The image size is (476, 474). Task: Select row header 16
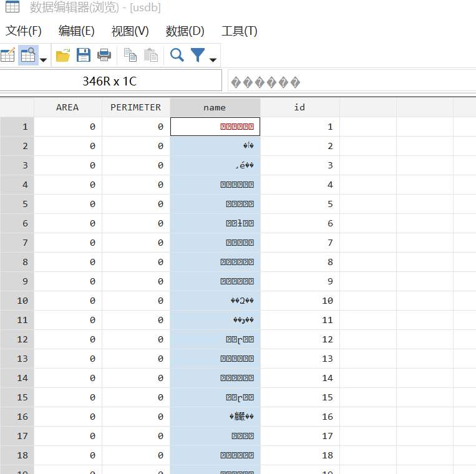click(17, 417)
